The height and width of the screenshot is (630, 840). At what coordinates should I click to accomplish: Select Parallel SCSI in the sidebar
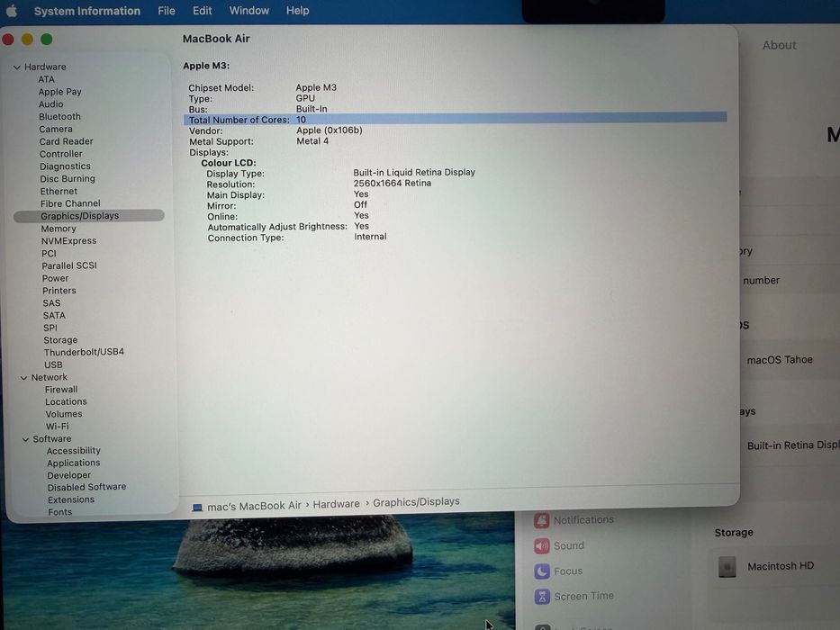[x=69, y=265]
